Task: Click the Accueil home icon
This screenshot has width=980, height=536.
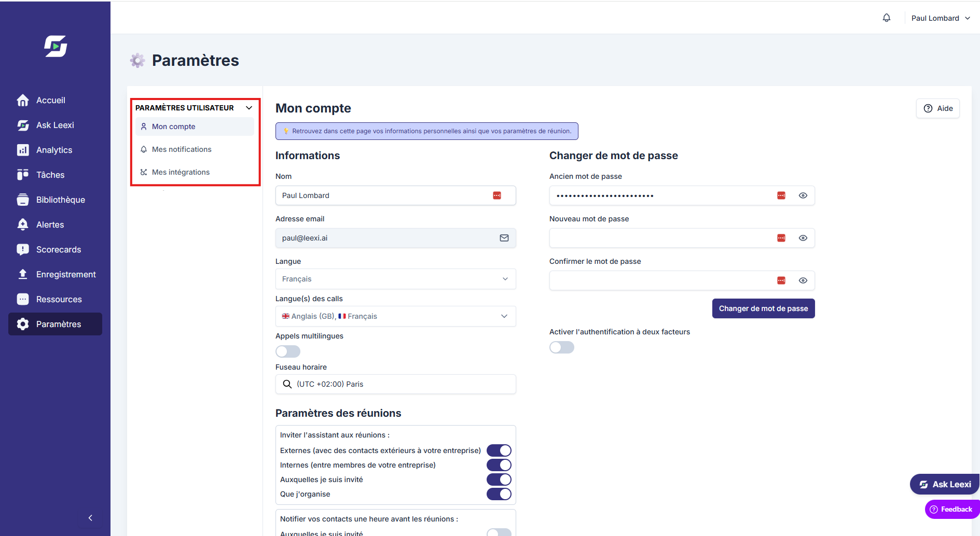Action: tap(23, 100)
